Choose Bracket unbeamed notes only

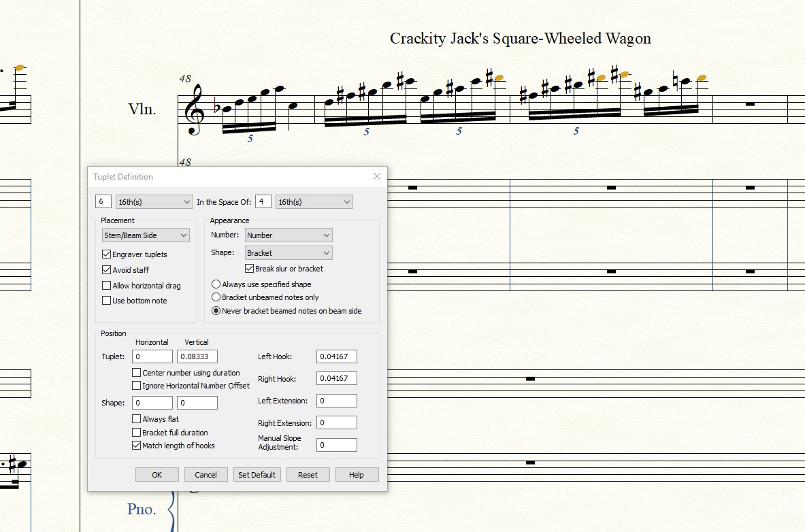216,297
